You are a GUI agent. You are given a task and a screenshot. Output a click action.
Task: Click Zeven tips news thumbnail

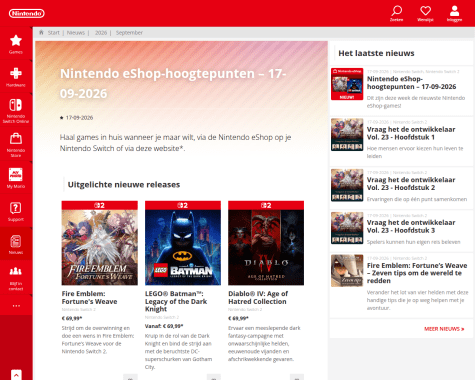[x=347, y=271]
